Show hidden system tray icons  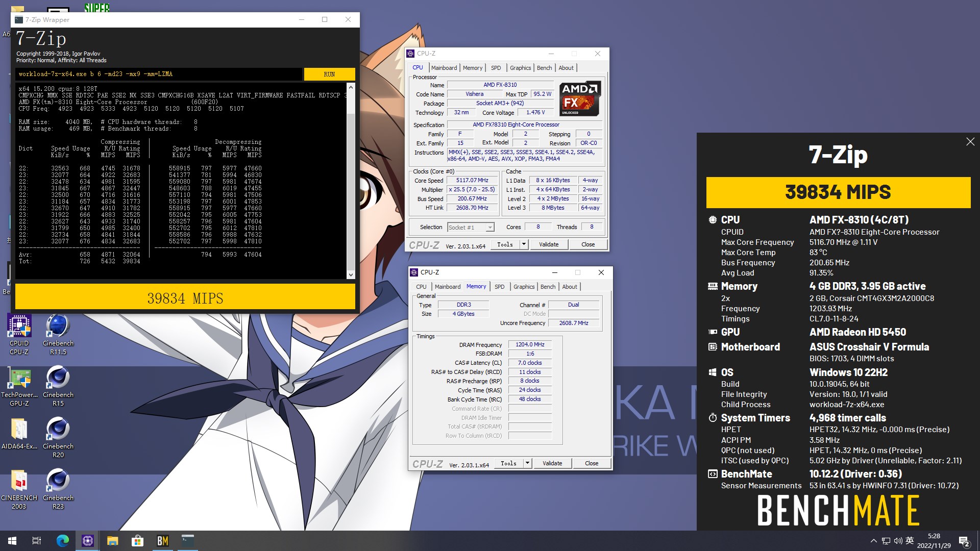pyautogui.click(x=873, y=541)
